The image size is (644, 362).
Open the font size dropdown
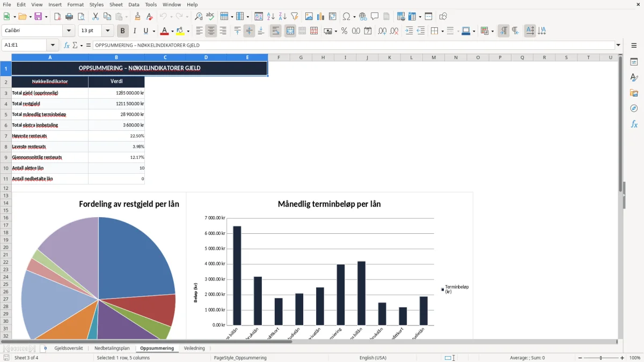108,31
